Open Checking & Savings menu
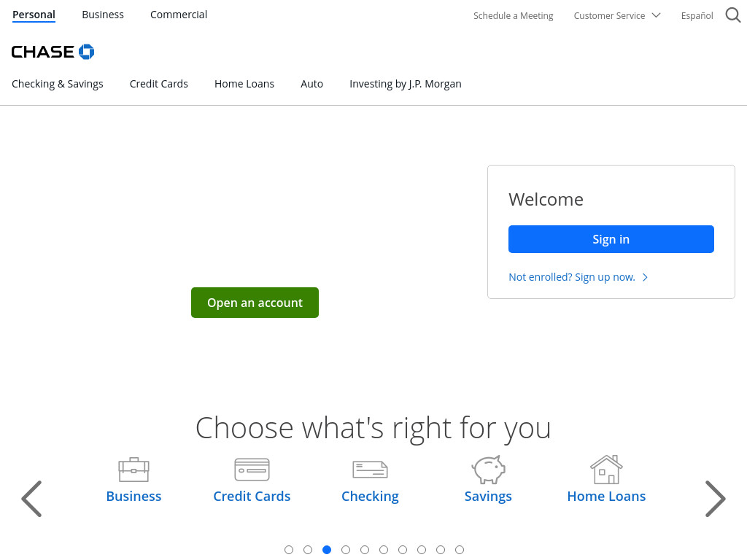The image size is (747, 560). pyautogui.click(x=57, y=84)
